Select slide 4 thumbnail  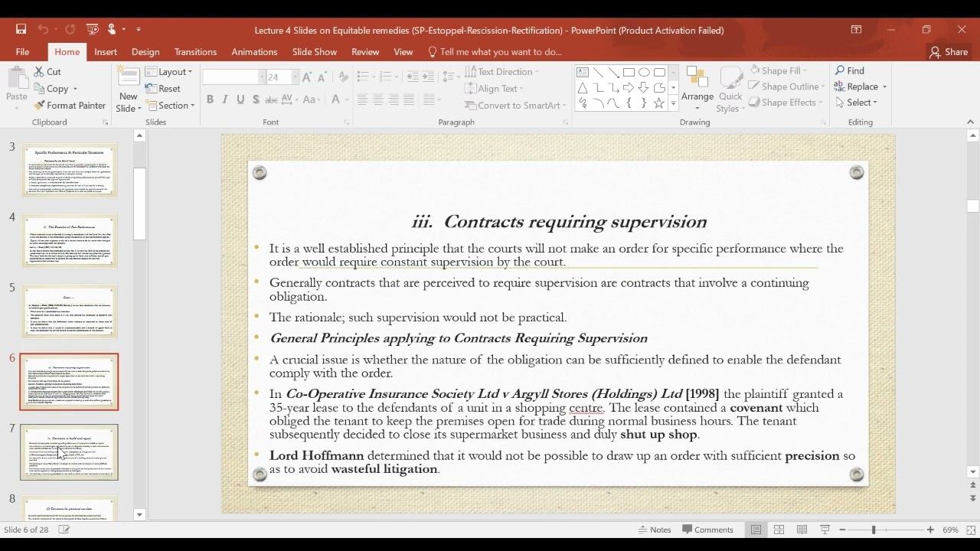click(69, 241)
